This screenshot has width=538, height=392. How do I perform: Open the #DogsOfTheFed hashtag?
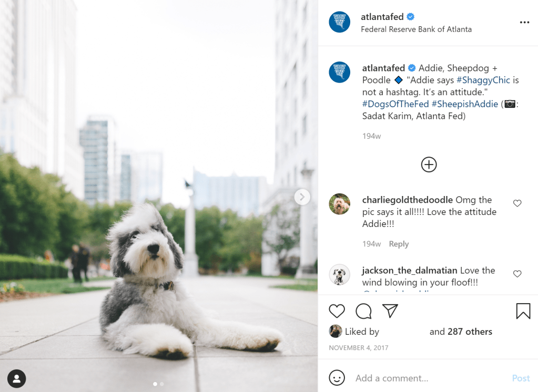click(x=395, y=104)
